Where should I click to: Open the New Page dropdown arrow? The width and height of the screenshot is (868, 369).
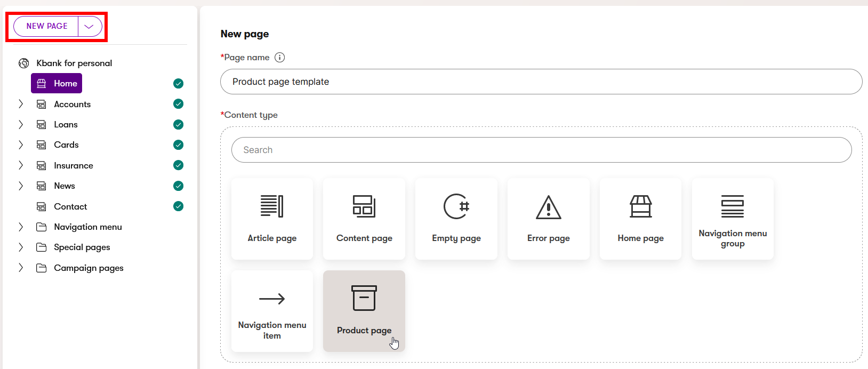(x=90, y=26)
